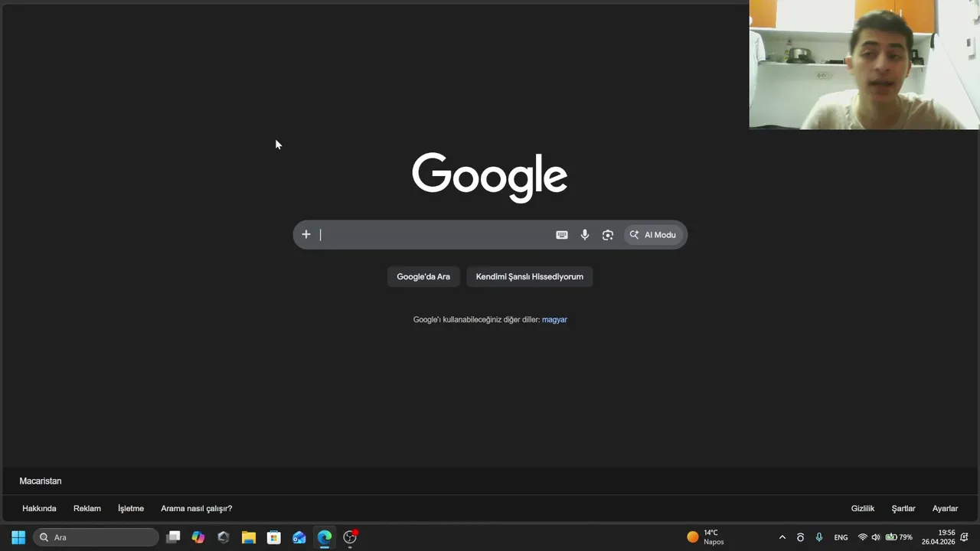Open the volume speaker tray icon
Image resolution: width=980 pixels, height=551 pixels.
click(876, 537)
